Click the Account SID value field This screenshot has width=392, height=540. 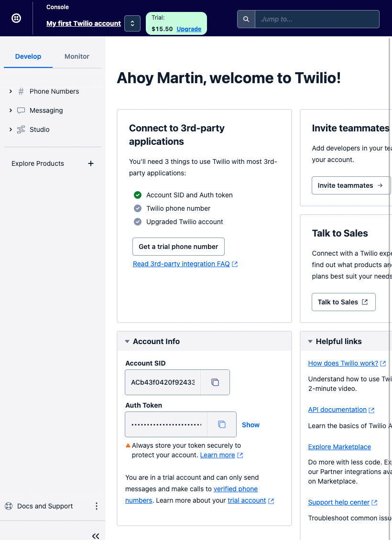pyautogui.click(x=163, y=382)
